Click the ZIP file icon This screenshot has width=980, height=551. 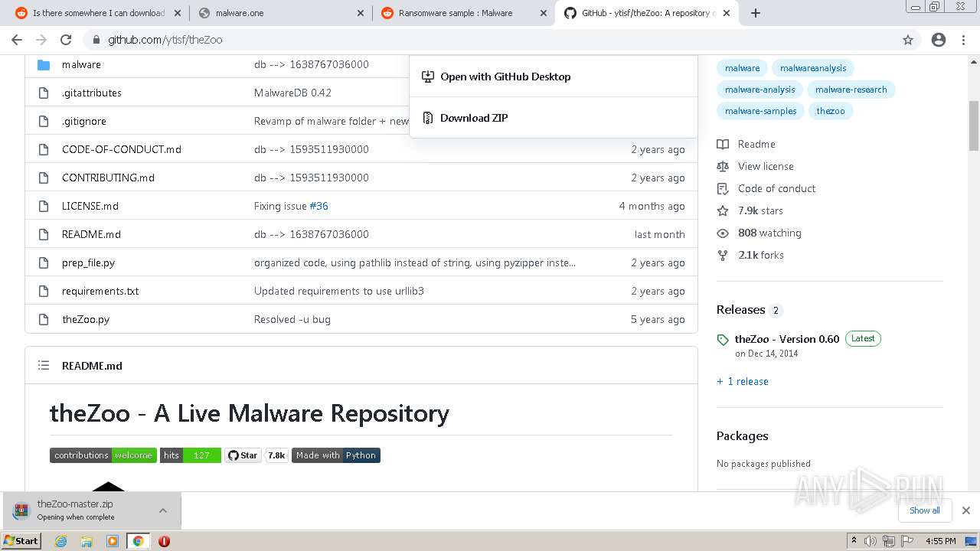428,118
